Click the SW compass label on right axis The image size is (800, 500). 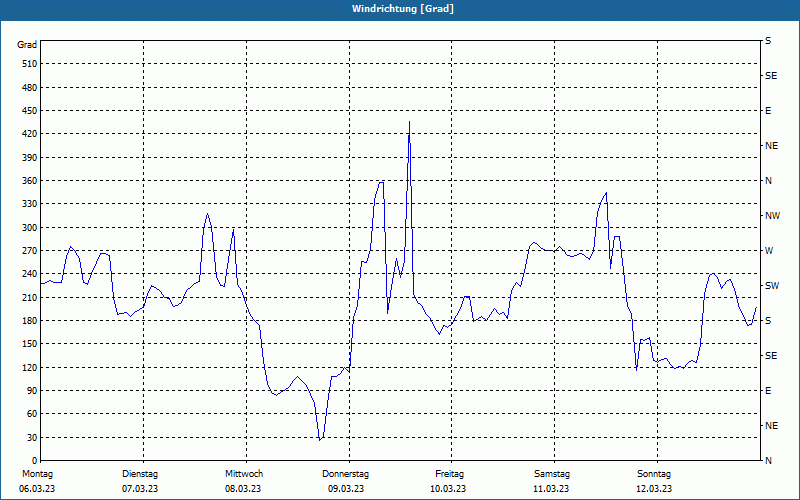pos(772,286)
